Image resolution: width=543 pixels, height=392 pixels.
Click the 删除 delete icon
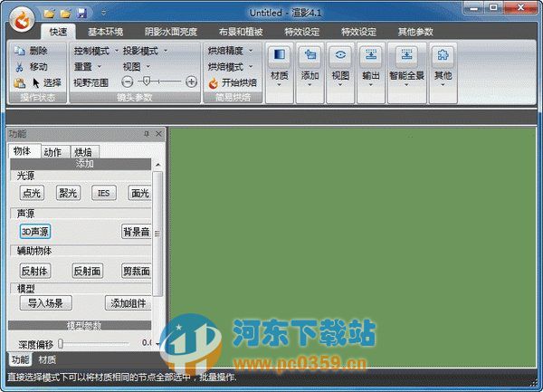[x=19, y=51]
